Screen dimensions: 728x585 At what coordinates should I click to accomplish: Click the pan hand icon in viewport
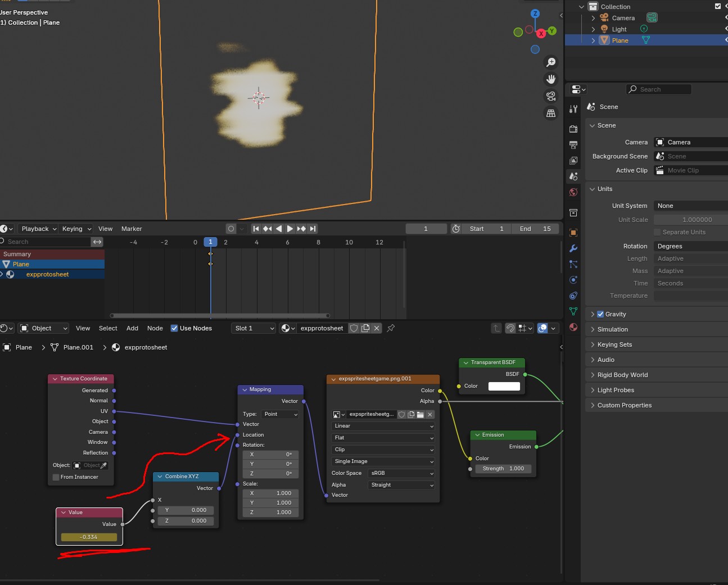pos(551,79)
